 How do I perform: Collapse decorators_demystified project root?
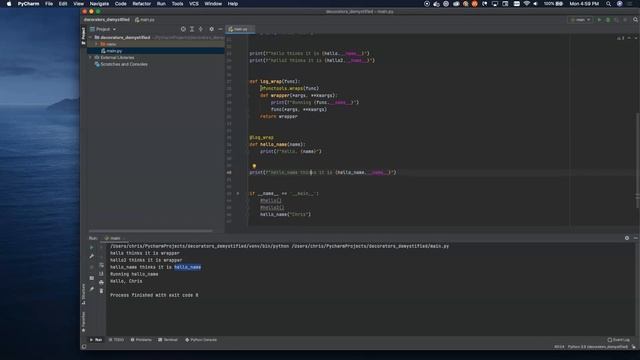[x=91, y=37]
